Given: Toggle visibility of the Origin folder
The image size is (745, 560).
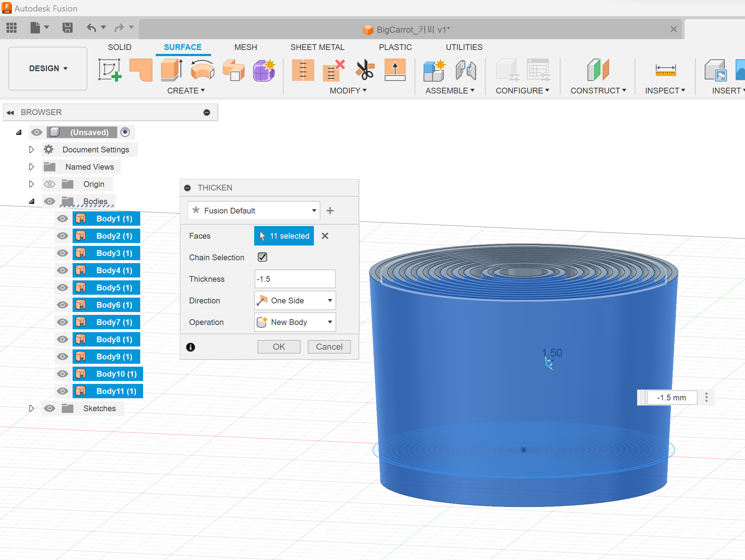Looking at the screenshot, I should [x=49, y=184].
